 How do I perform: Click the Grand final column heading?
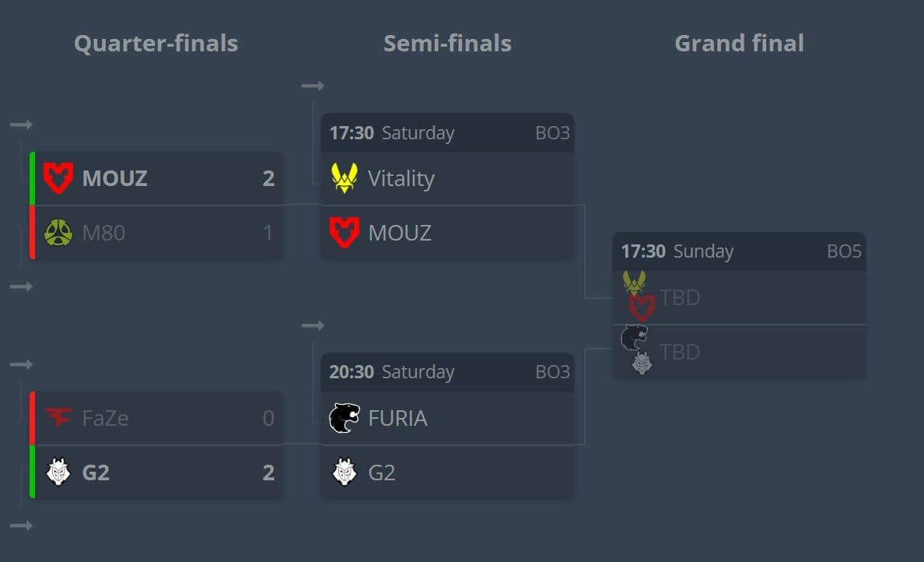[739, 43]
